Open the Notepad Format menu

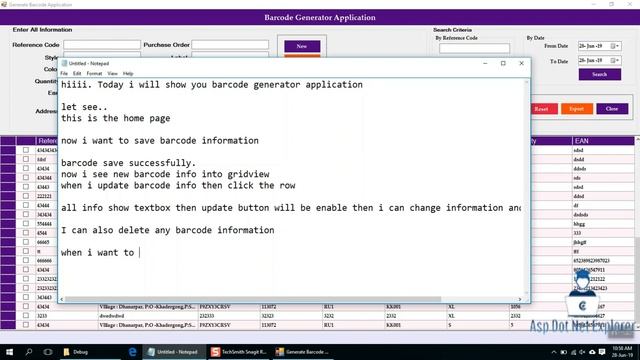coord(94,73)
